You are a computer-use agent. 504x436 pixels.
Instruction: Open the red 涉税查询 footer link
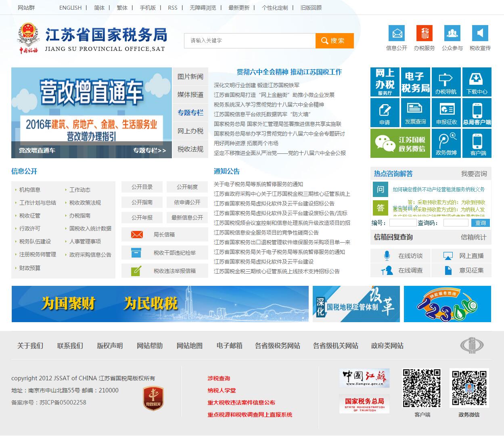219,378
